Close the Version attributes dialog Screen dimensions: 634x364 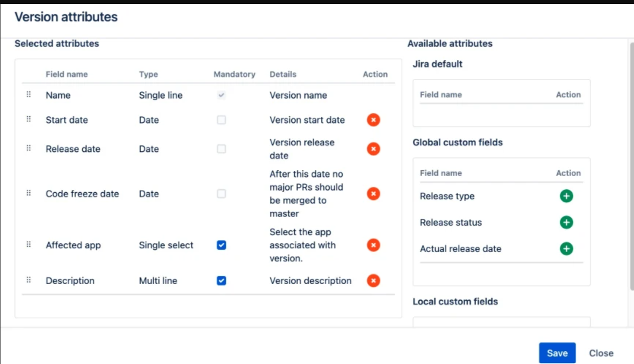point(601,353)
